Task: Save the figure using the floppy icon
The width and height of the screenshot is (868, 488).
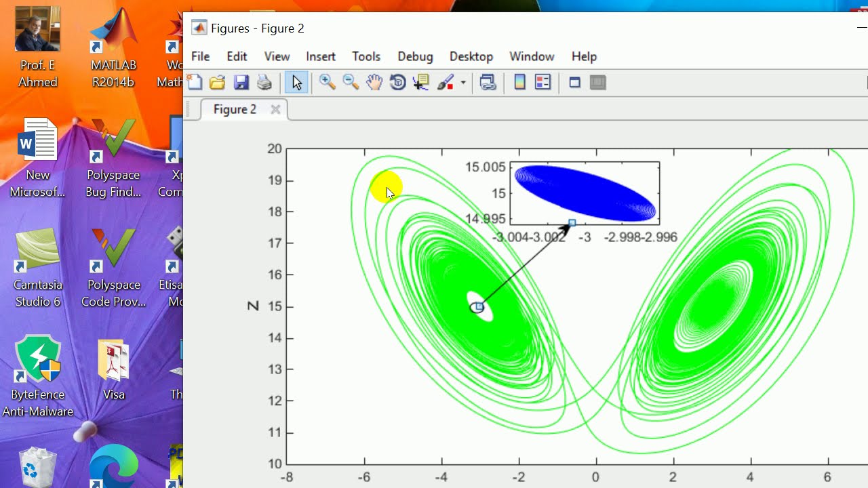Action: coord(241,83)
